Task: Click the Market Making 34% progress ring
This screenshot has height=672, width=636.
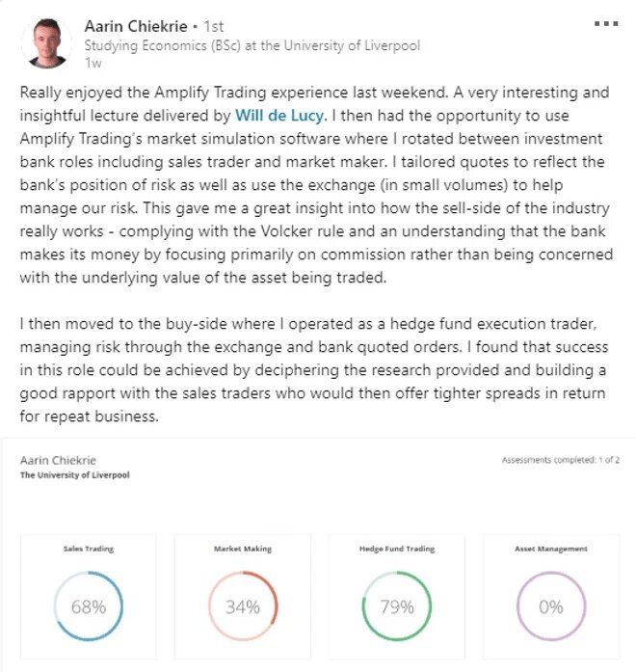Action: click(243, 606)
